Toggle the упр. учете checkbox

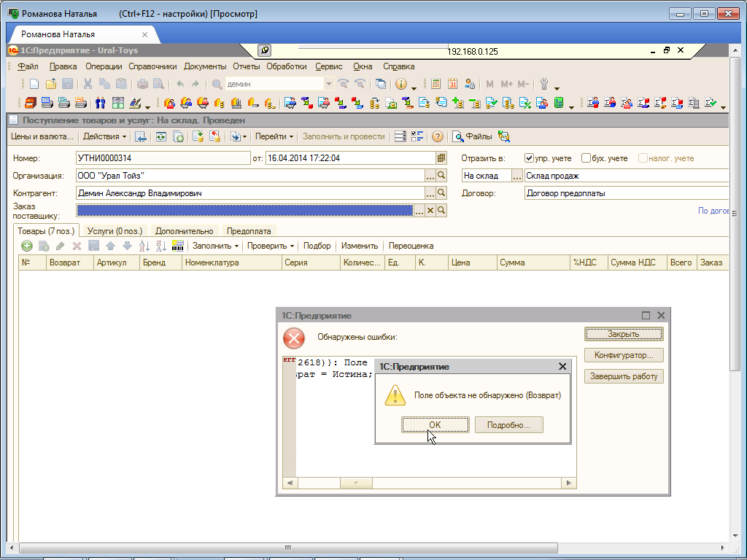tap(529, 158)
